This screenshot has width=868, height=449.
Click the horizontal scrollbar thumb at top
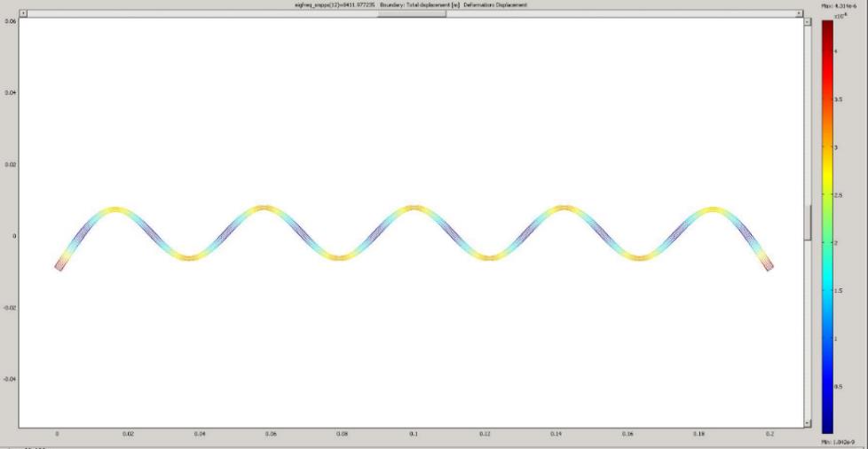click(411, 13)
